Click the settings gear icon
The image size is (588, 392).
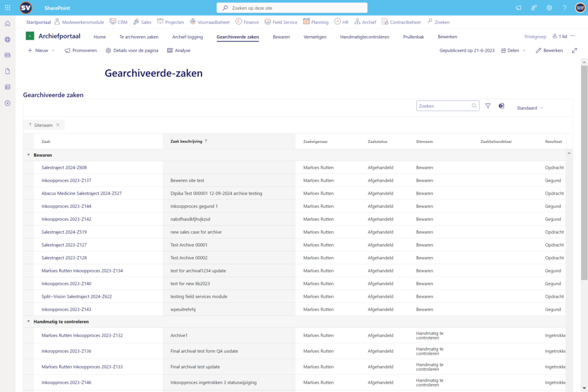(549, 8)
